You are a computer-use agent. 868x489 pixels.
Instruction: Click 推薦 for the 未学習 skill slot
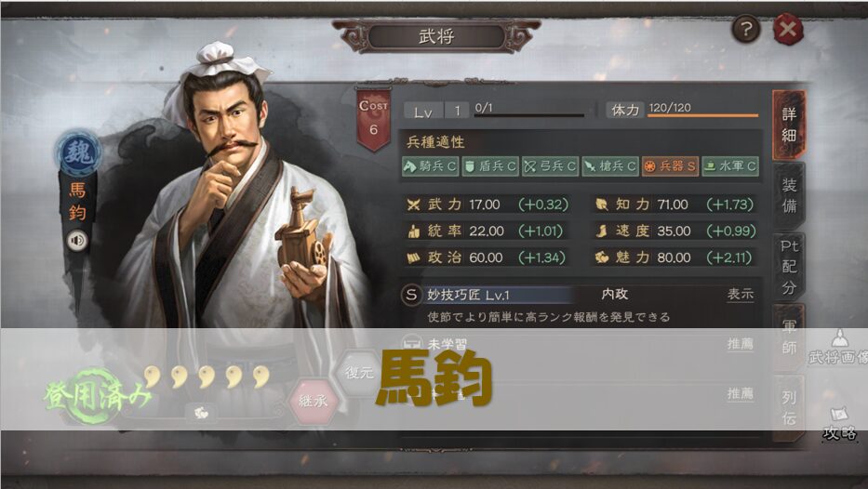click(x=741, y=344)
